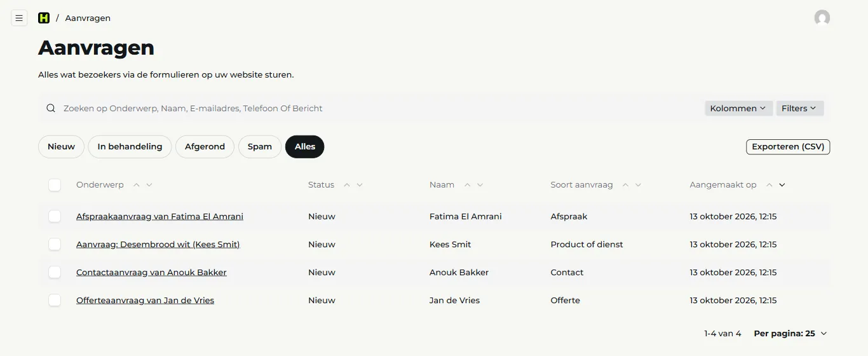Viewport: 868px width, 356px height.
Task: Sort Onderwerp column ascending
Action: pos(136,185)
